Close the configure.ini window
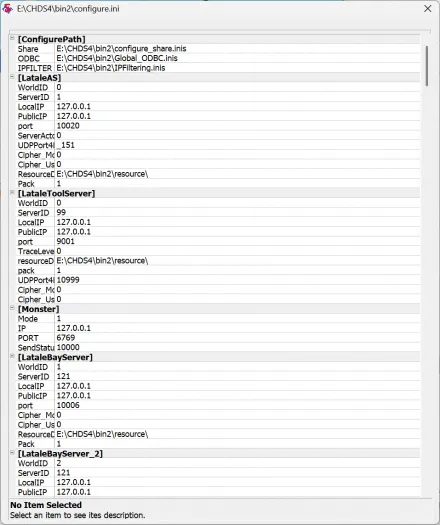The width and height of the screenshot is (440, 525). [428, 9]
